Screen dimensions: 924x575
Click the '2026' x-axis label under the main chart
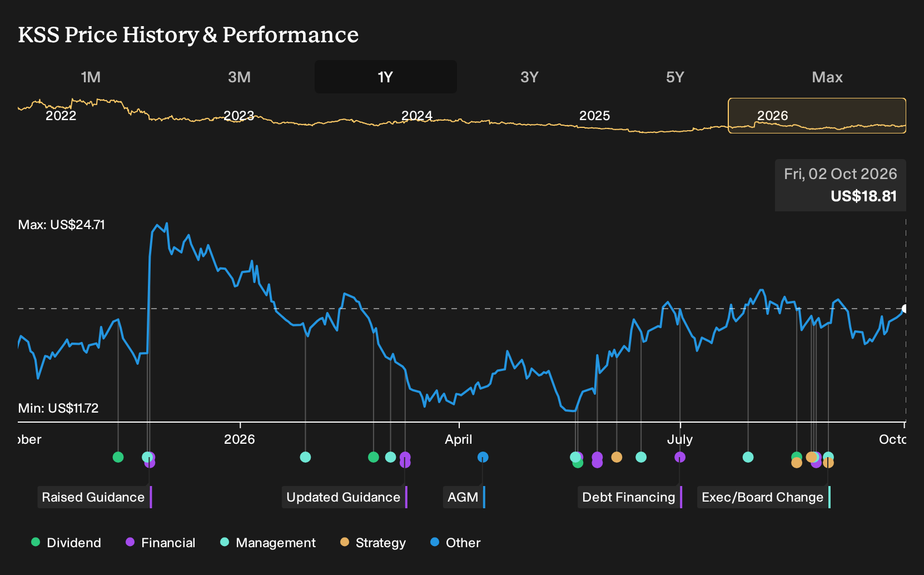click(240, 439)
